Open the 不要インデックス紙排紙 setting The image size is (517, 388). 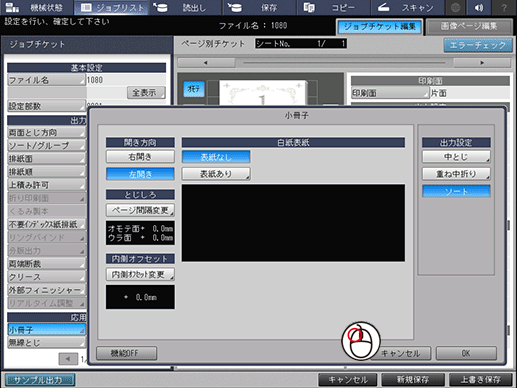[46, 224]
